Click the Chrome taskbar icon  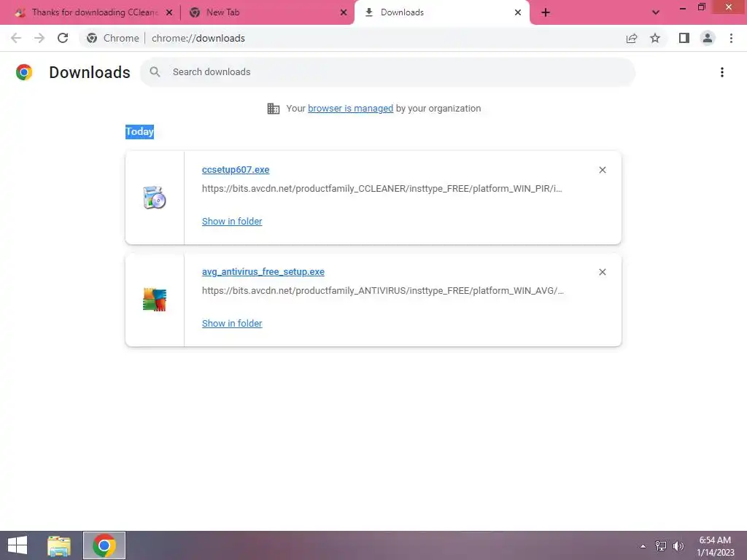(104, 545)
